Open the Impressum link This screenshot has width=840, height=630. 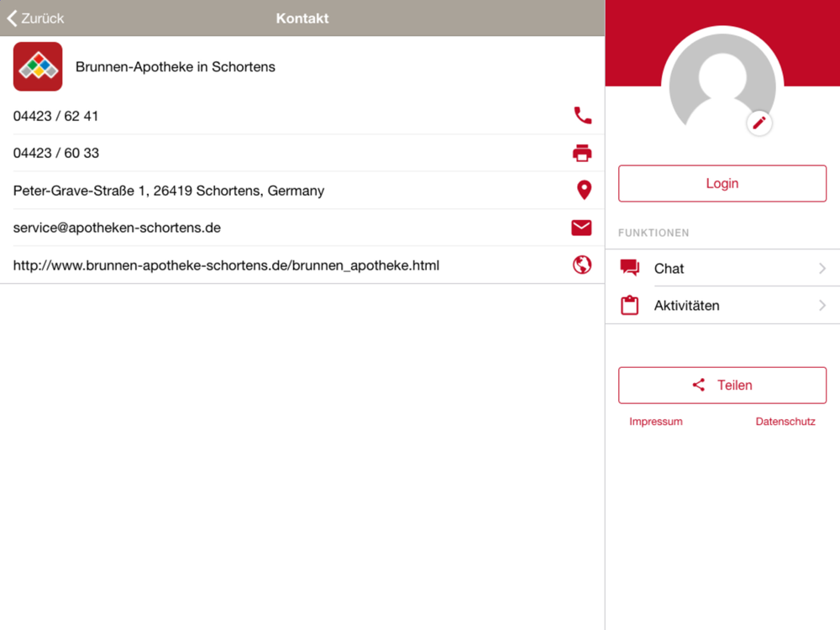656,422
